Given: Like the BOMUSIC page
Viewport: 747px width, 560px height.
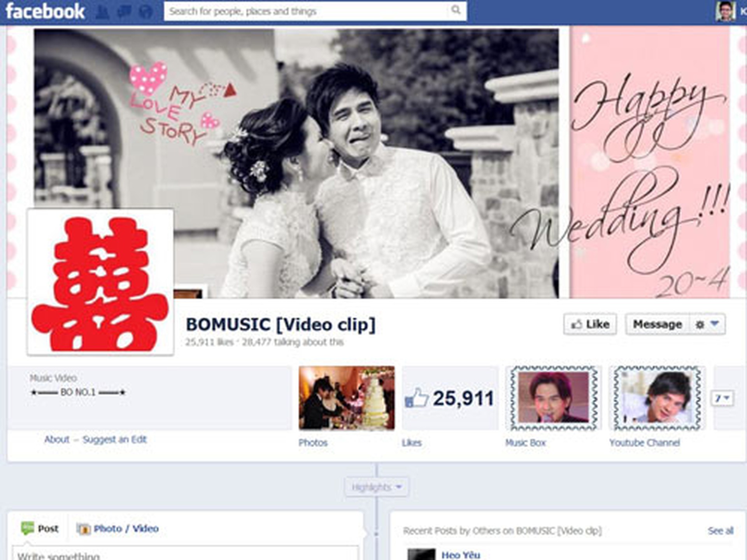Looking at the screenshot, I should click(590, 324).
